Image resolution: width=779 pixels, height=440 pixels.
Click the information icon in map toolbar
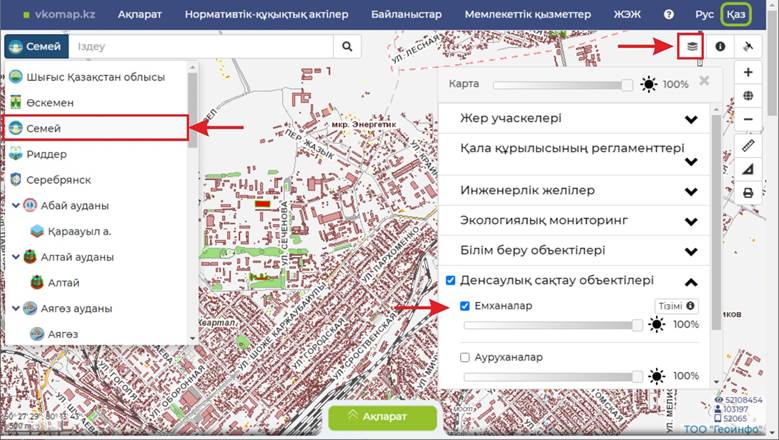click(720, 47)
